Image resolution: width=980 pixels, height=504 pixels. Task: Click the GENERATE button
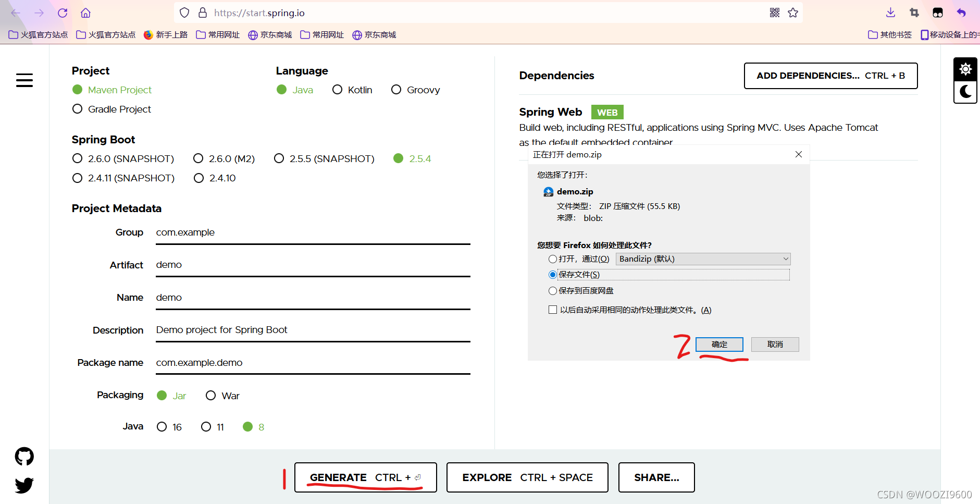(x=366, y=477)
